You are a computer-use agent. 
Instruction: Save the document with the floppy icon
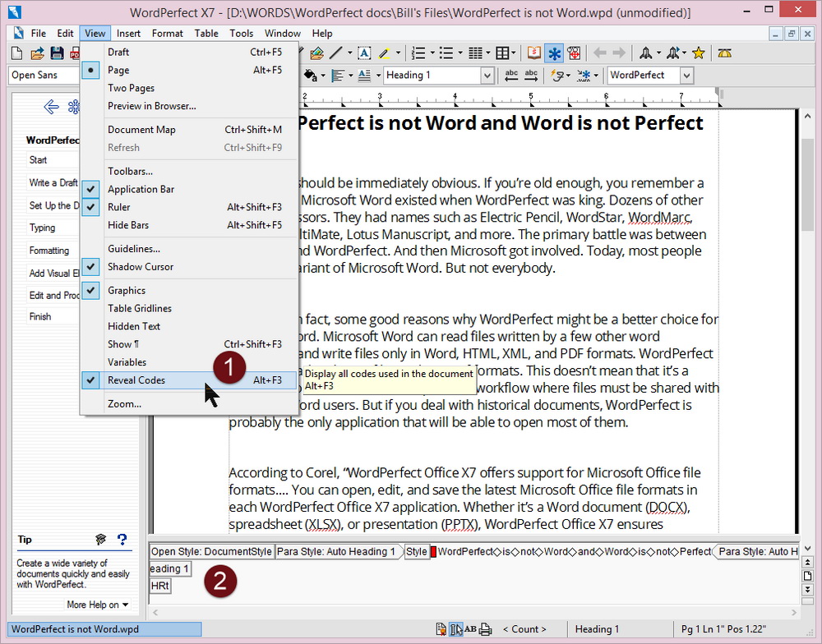57,53
